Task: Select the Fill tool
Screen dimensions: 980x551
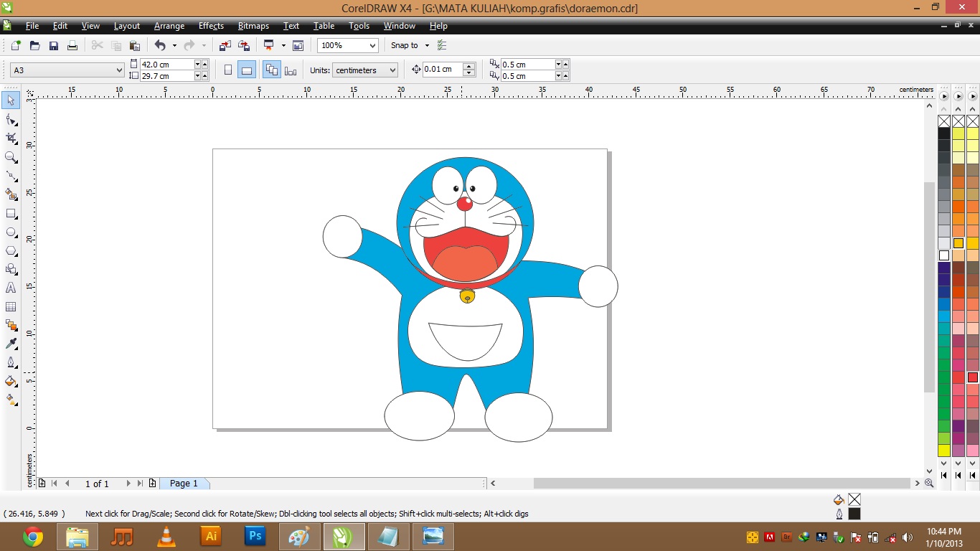Action: tap(11, 381)
